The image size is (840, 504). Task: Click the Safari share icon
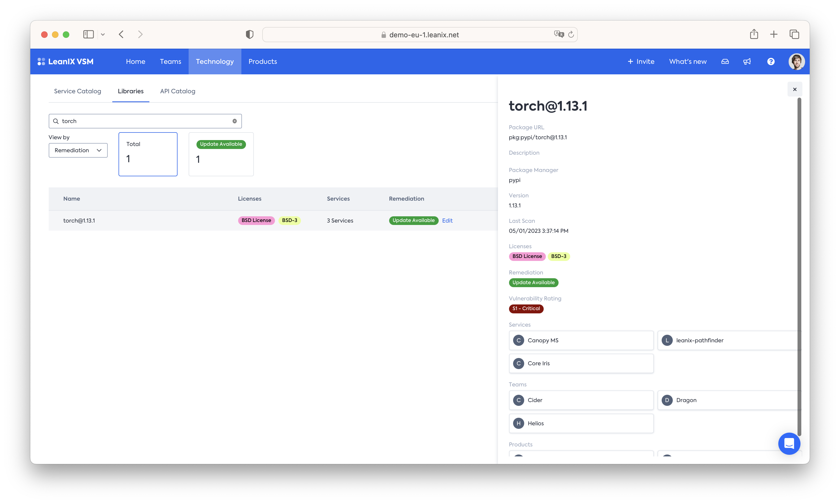(754, 34)
